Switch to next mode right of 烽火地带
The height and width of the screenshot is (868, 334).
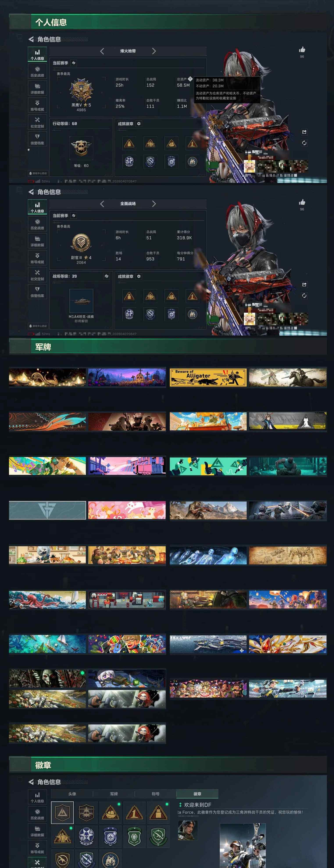154,51
